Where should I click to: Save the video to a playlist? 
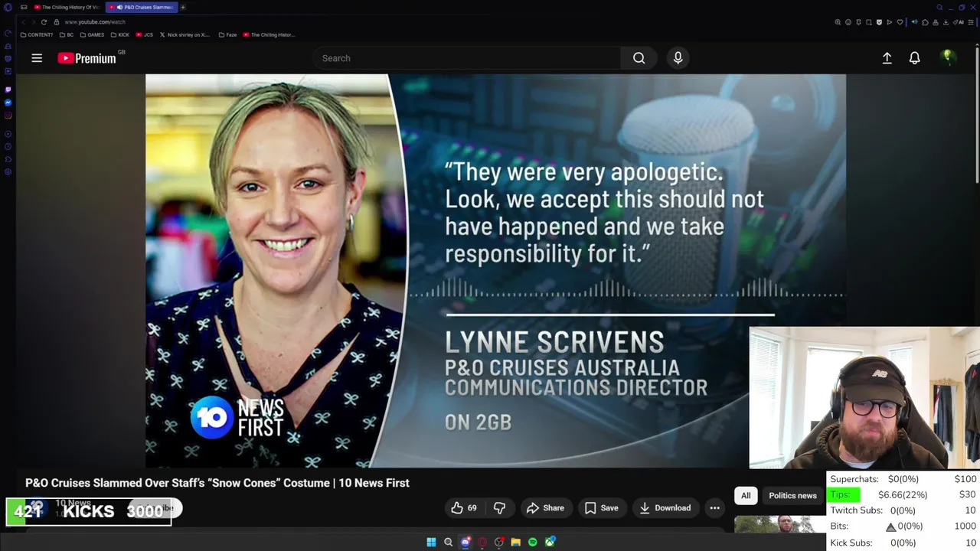(x=601, y=508)
